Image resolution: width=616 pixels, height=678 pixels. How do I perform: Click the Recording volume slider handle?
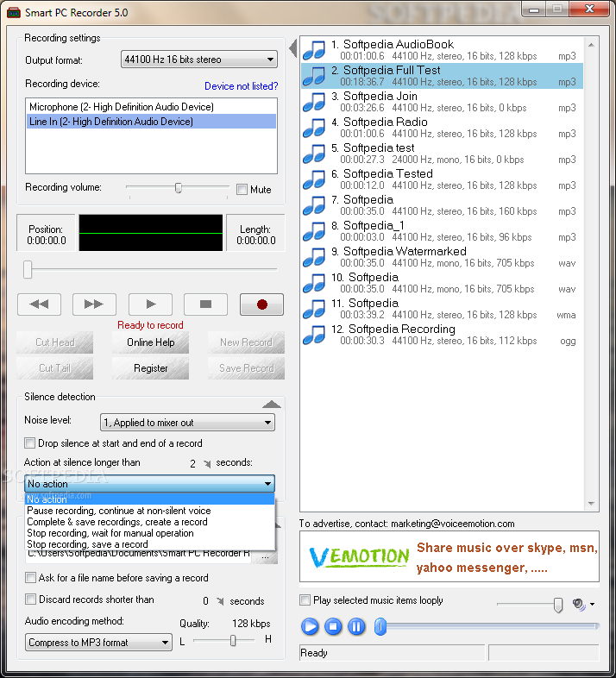(179, 188)
